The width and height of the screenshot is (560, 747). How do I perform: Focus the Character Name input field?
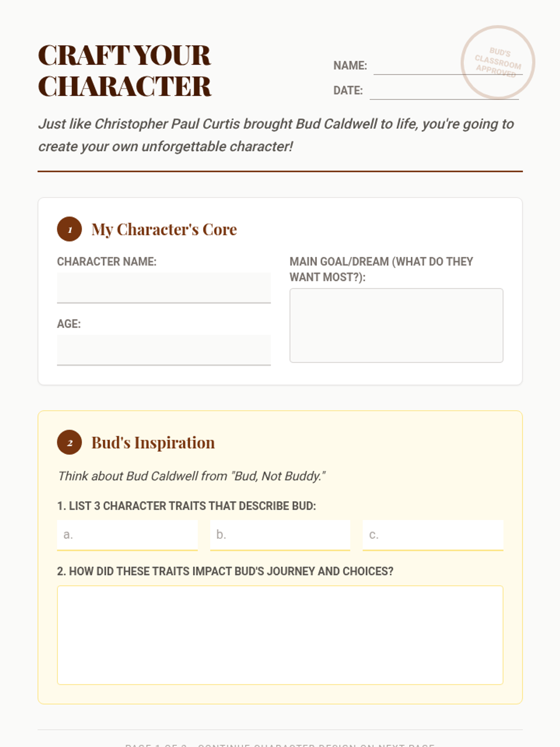click(164, 288)
